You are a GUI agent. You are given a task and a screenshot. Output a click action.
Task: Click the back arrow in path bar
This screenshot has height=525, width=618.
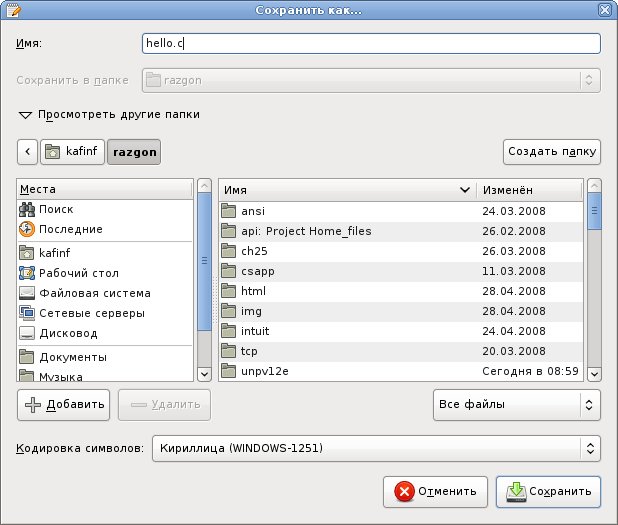pyautogui.click(x=28, y=151)
